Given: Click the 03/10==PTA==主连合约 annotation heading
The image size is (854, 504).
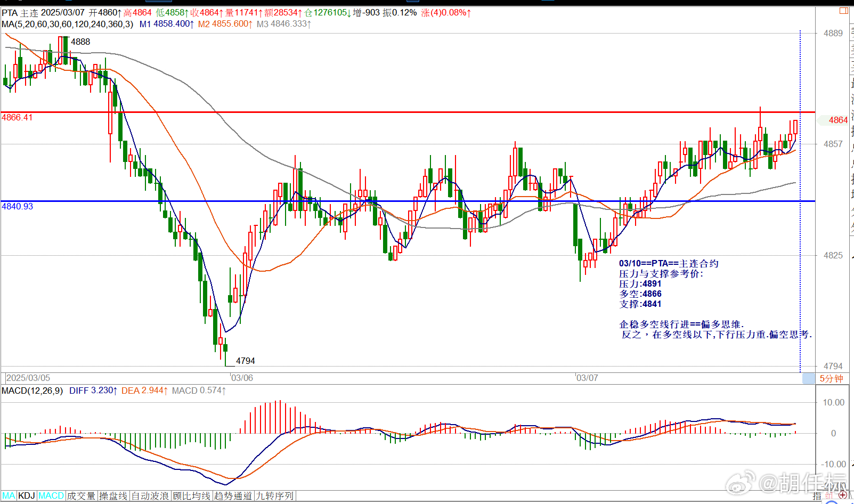Looking at the screenshot, I should [669, 264].
